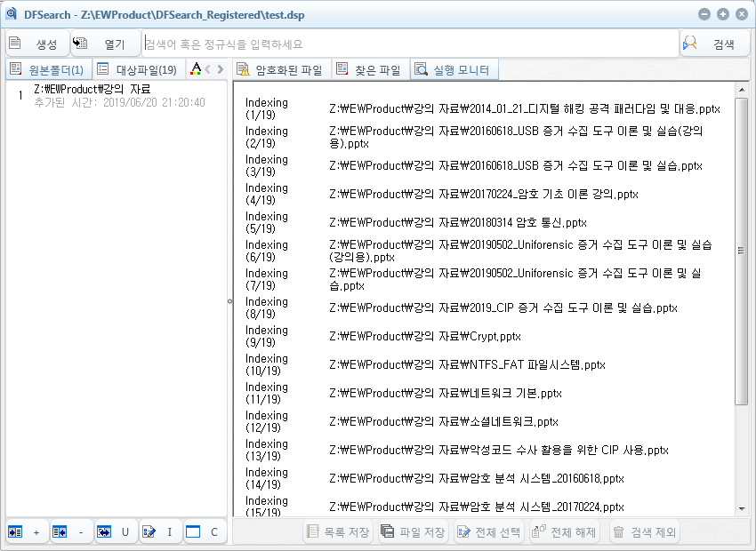Click the splitter handle between the panes
The width and height of the screenshot is (756, 551).
point(229,301)
